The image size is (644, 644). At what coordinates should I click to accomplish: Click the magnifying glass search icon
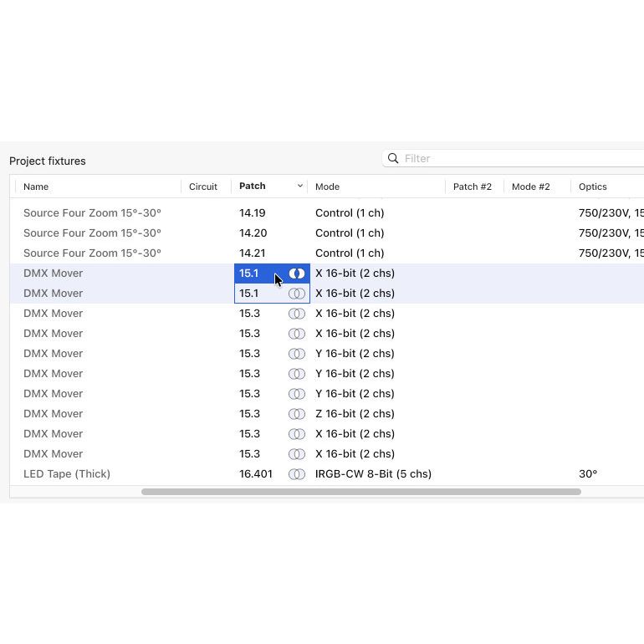click(x=393, y=159)
